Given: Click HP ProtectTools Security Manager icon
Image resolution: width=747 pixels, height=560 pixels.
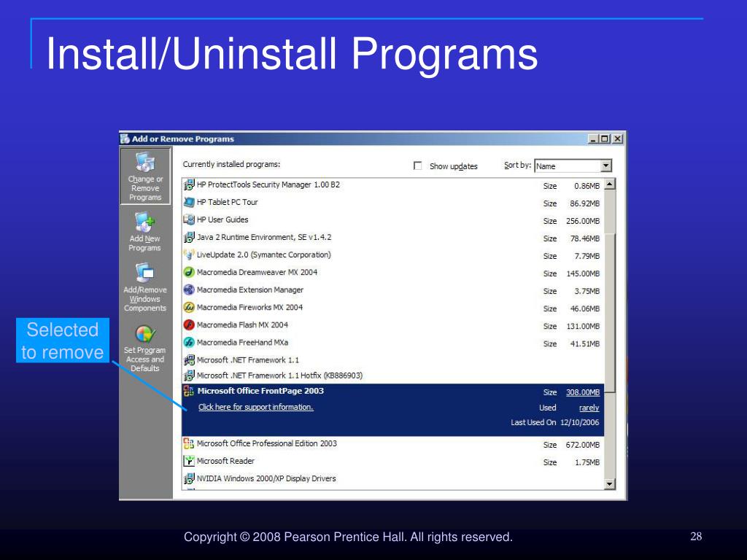Looking at the screenshot, I should (x=189, y=184).
